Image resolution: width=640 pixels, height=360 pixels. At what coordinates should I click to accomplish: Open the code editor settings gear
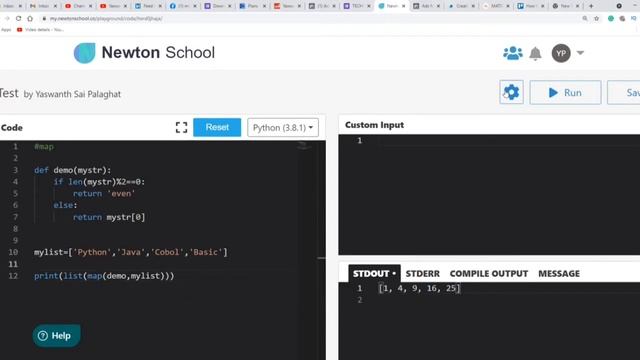(x=511, y=92)
